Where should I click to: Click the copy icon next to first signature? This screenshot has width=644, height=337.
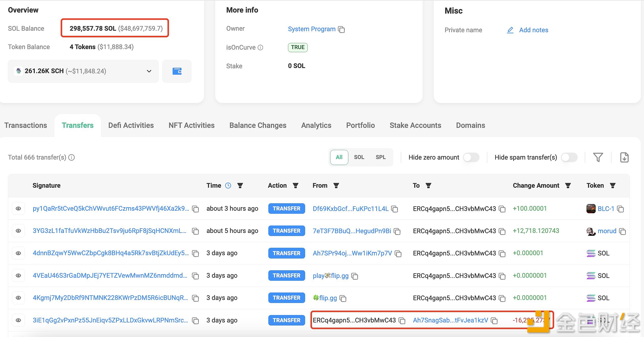pyautogui.click(x=195, y=209)
